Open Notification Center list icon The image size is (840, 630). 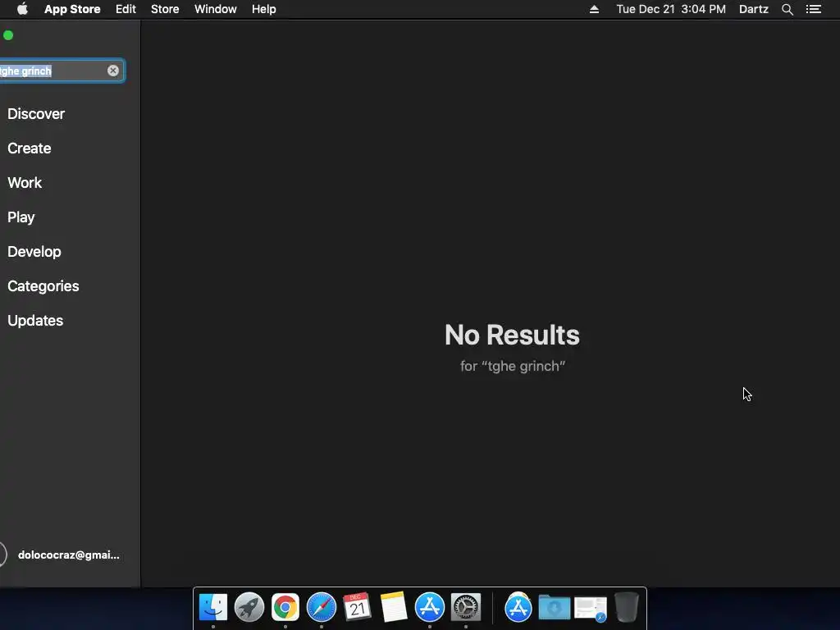[x=814, y=9]
